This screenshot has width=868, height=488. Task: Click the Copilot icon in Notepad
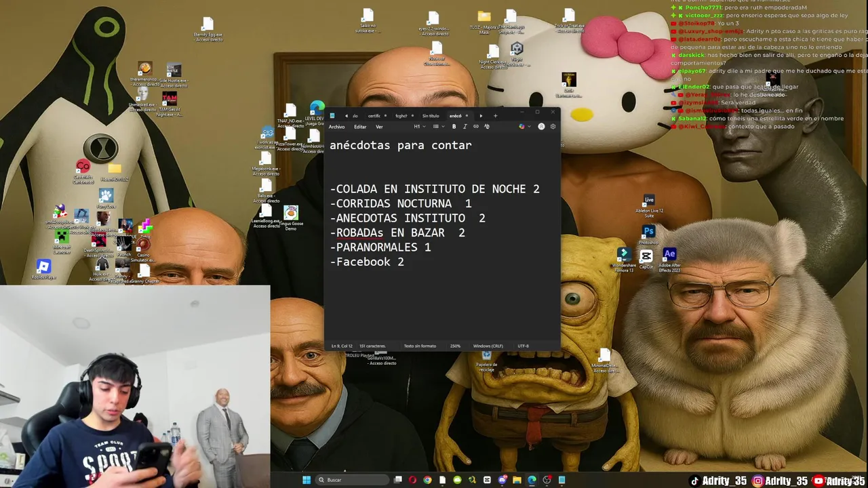521,127
